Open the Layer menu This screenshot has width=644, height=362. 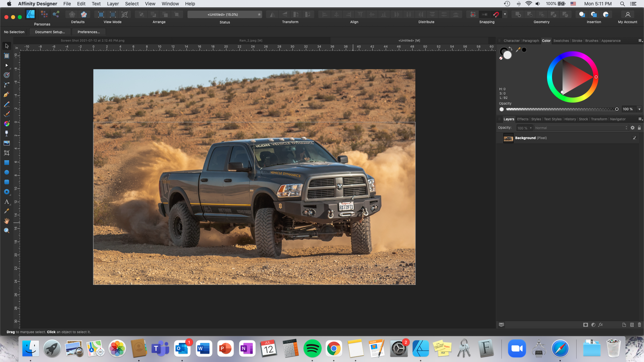(113, 4)
